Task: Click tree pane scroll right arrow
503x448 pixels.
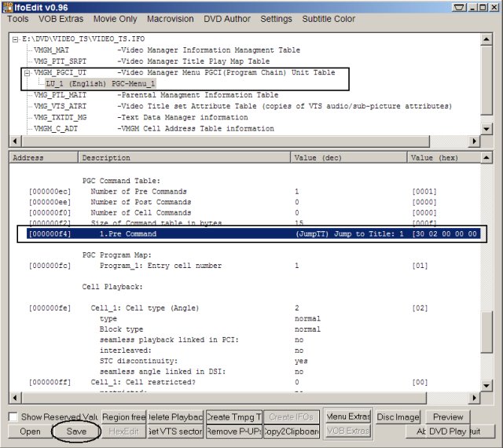Action: (x=474, y=141)
